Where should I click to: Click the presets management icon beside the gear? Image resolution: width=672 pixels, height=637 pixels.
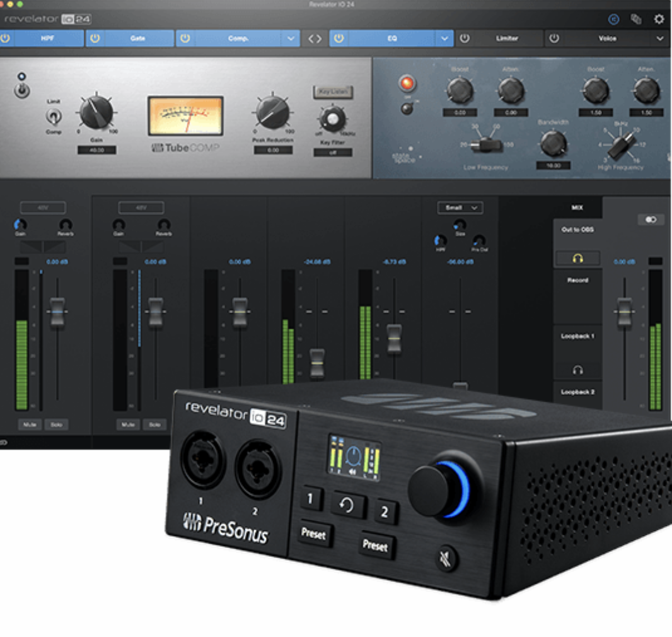[637, 20]
